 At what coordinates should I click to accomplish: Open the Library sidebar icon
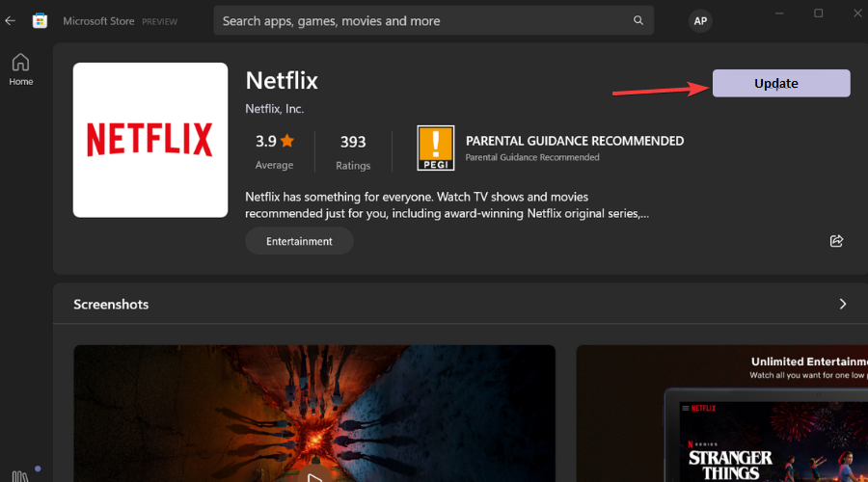point(20,476)
